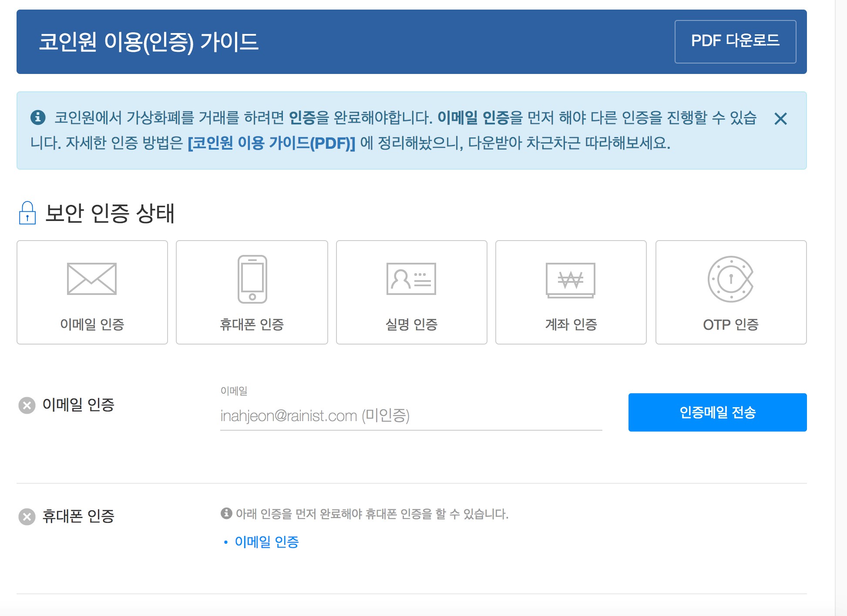The width and height of the screenshot is (847, 616).
Task: Click the 이메일 인증 link under 휴대폰 인증
Action: point(267,542)
